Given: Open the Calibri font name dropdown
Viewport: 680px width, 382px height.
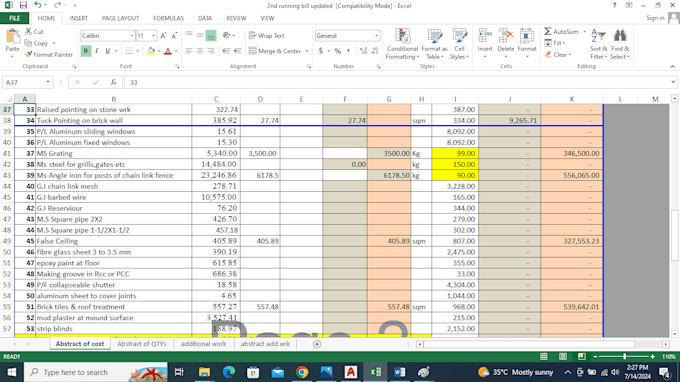Looking at the screenshot, I should [132, 36].
